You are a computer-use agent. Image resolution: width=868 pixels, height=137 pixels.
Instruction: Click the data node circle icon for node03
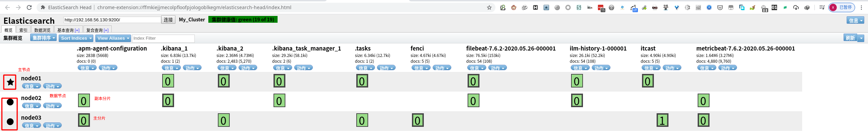coord(10,122)
